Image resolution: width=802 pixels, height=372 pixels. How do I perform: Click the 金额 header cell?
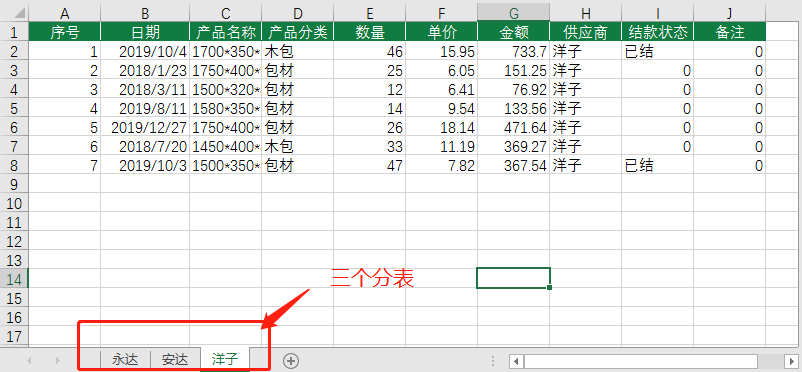514,32
